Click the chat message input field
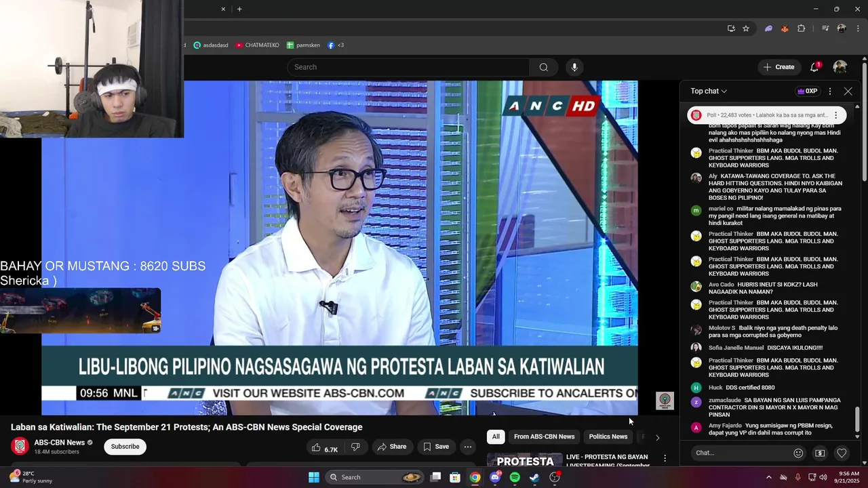 click(741, 453)
